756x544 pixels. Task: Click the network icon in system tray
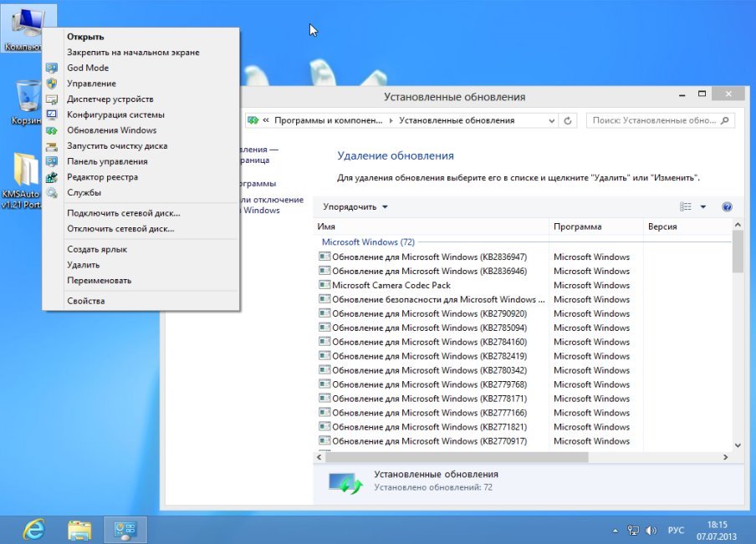(633, 531)
